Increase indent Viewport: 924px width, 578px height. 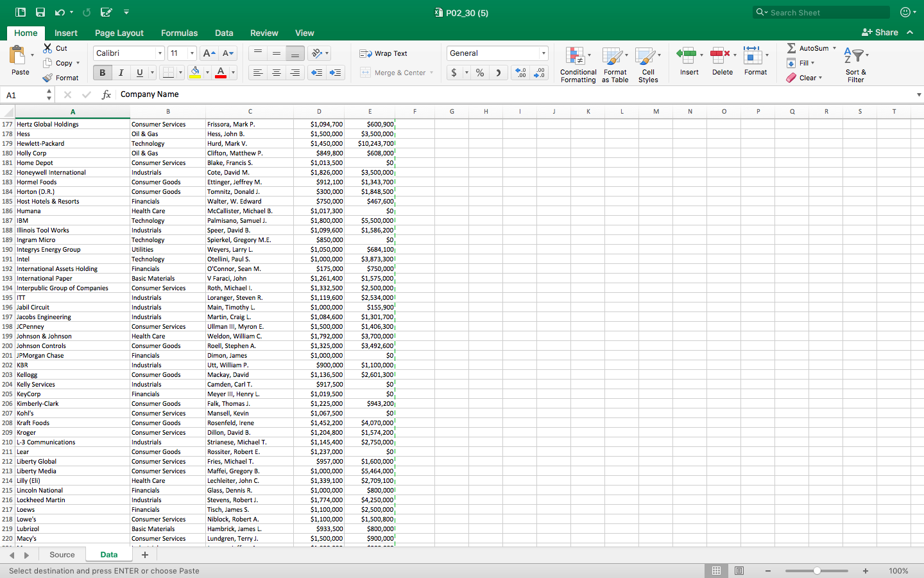coord(335,73)
